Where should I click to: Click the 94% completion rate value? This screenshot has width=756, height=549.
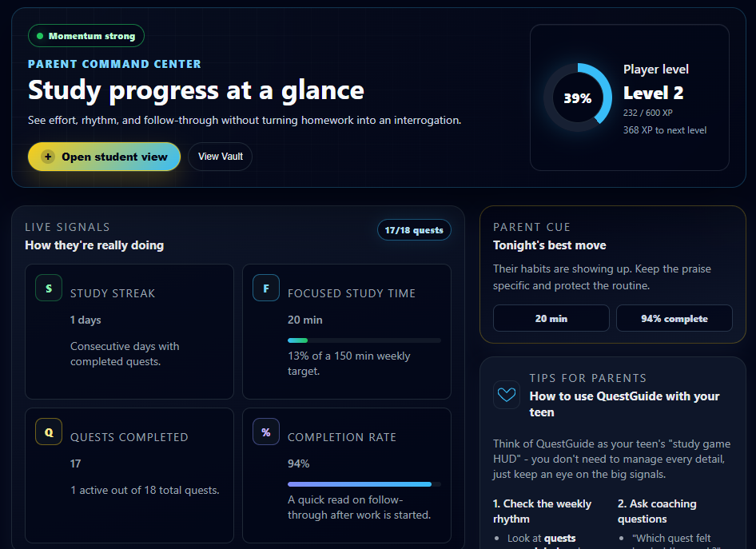(x=298, y=463)
